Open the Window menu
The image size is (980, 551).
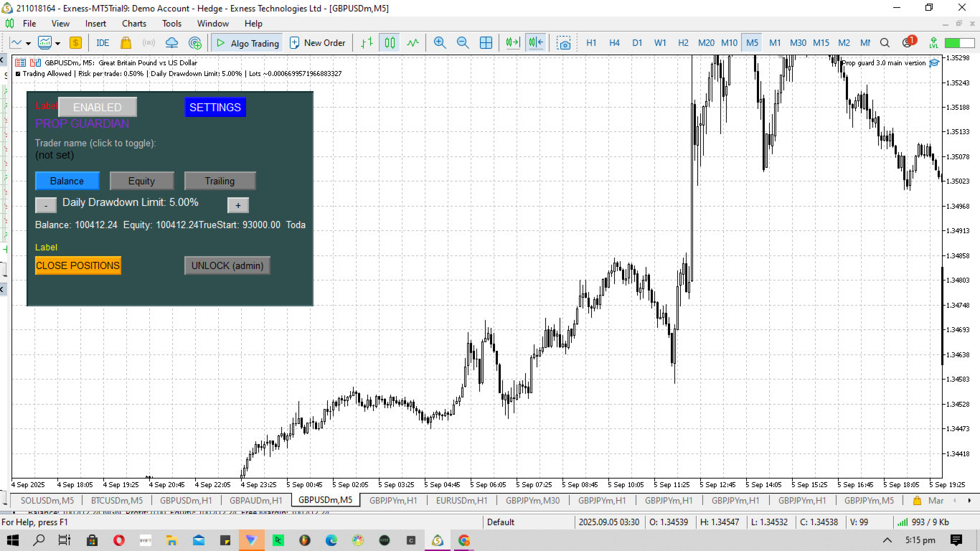(213, 24)
